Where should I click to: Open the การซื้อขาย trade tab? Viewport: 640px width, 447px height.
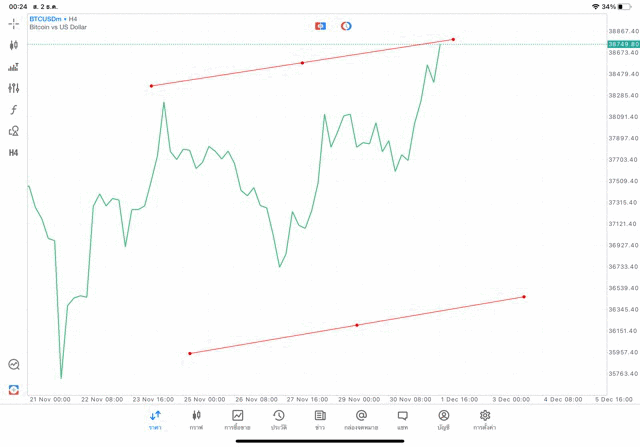point(238,419)
